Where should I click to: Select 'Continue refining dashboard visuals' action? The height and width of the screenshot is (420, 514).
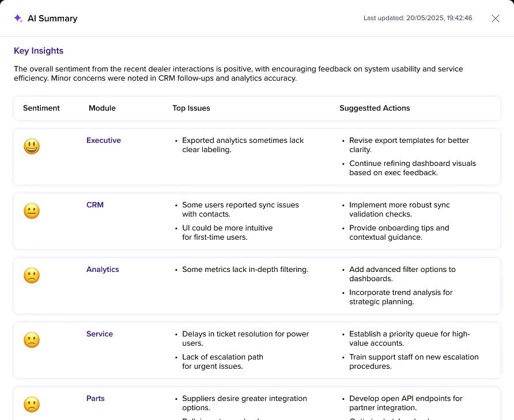pos(413,168)
